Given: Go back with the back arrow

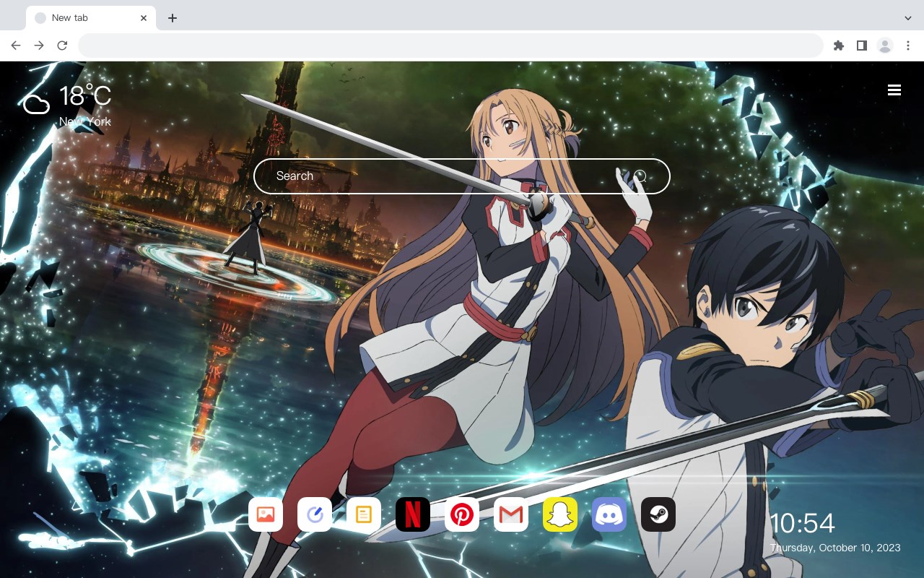Looking at the screenshot, I should coord(16,46).
